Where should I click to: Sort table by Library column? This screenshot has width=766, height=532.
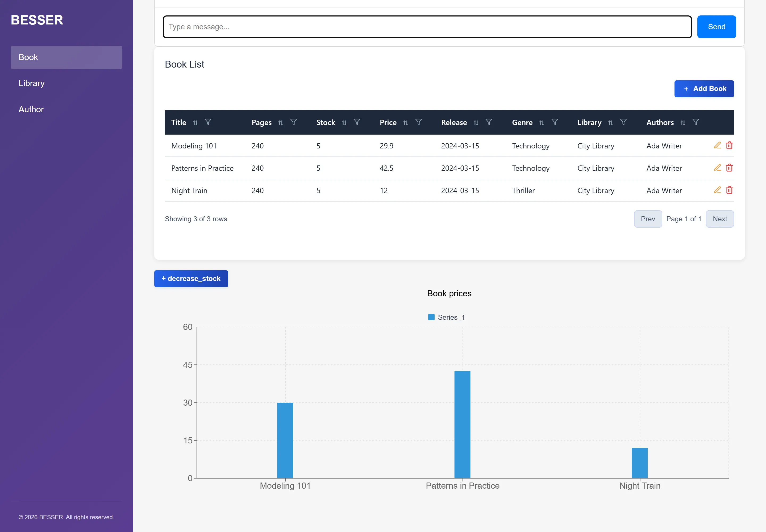coord(611,123)
